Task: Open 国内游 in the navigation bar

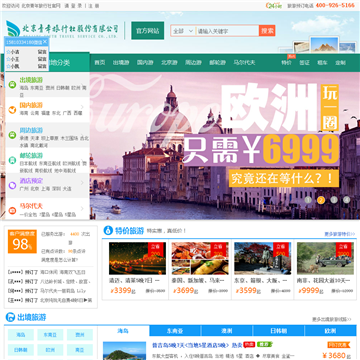Action: [x=145, y=63]
